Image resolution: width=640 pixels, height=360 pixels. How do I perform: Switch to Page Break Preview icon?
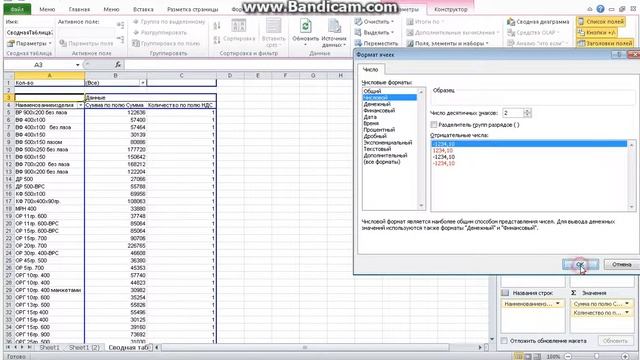coord(537,356)
